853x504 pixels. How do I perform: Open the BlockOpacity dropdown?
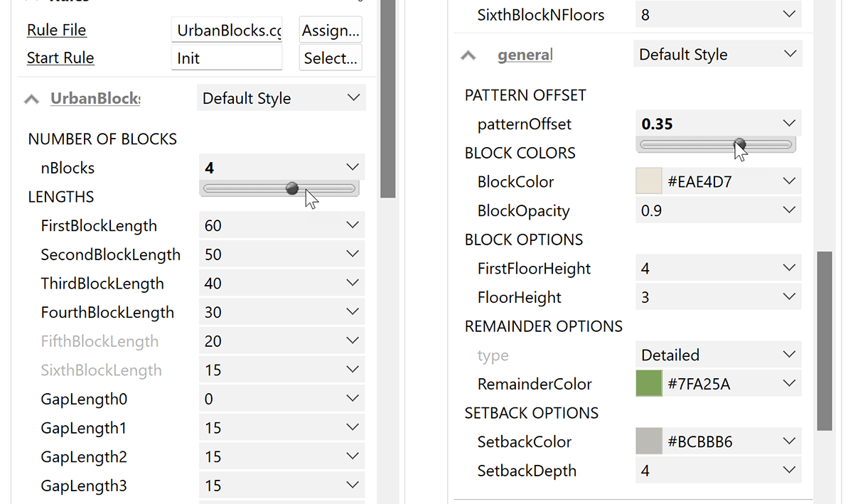click(788, 210)
